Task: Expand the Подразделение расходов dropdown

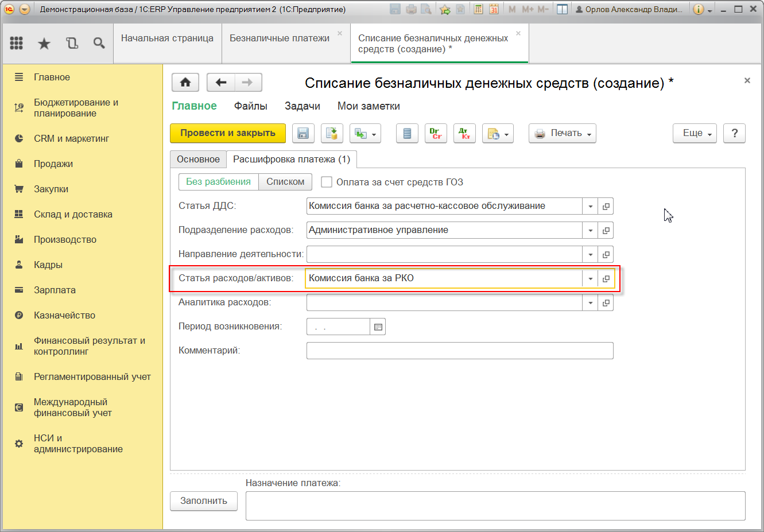Action: pyautogui.click(x=590, y=230)
